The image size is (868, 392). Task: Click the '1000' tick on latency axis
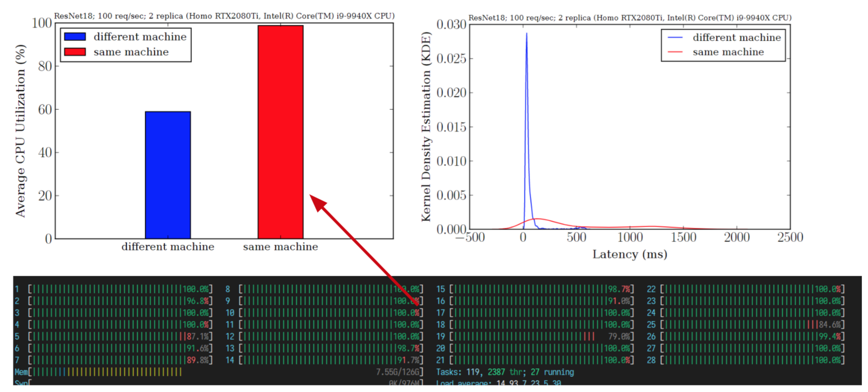click(630, 237)
